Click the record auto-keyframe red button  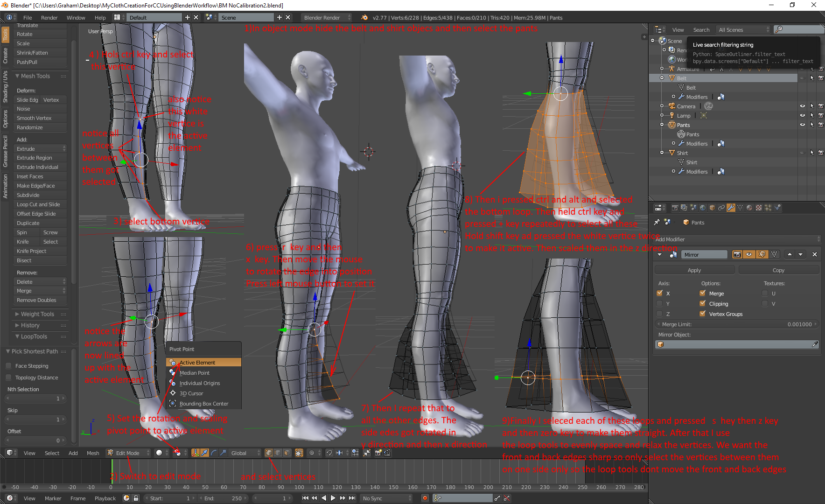[x=425, y=498]
